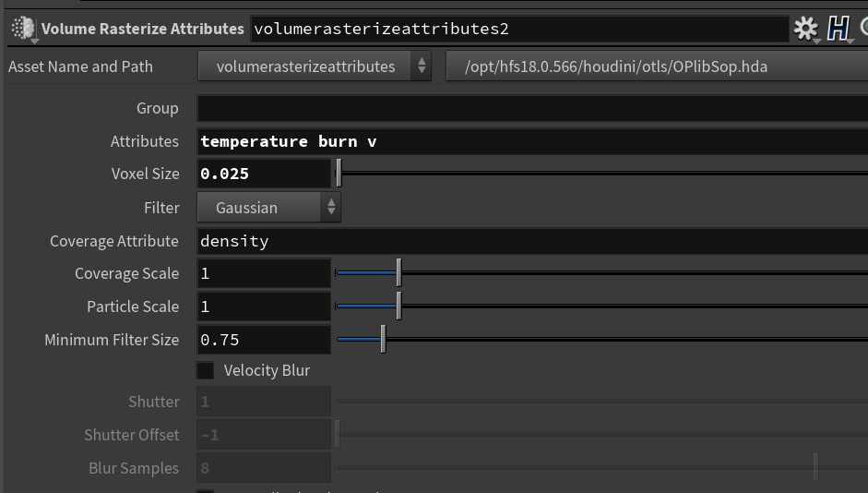Open the Filter Gaussian dropdown
The height and width of the screenshot is (493, 868).
click(x=269, y=208)
